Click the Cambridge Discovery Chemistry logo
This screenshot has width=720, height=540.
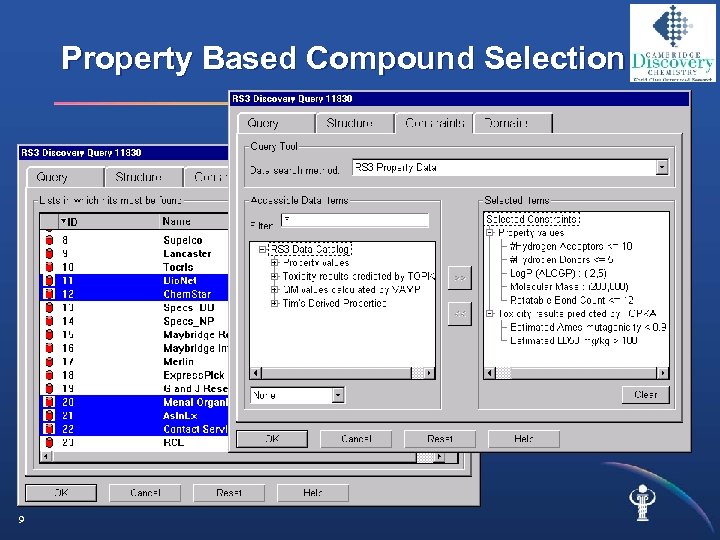tap(673, 43)
